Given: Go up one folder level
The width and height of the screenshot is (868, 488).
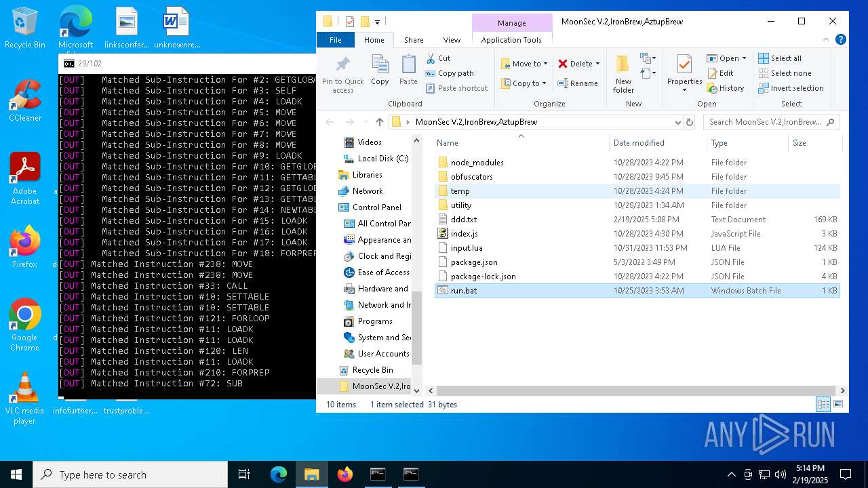Looking at the screenshot, I should click(379, 122).
